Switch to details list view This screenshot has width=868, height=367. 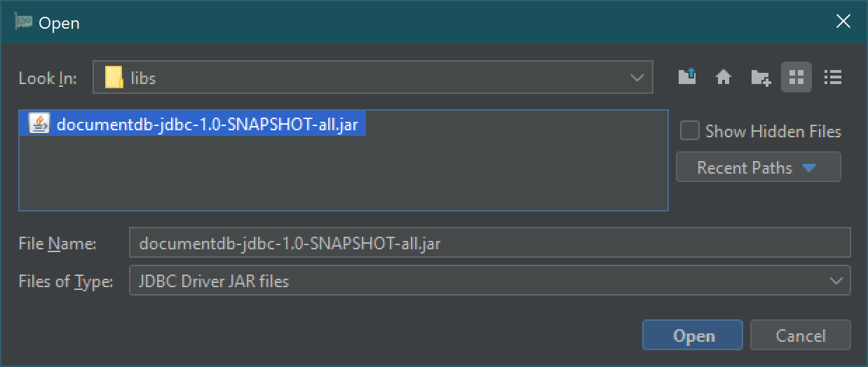point(833,77)
